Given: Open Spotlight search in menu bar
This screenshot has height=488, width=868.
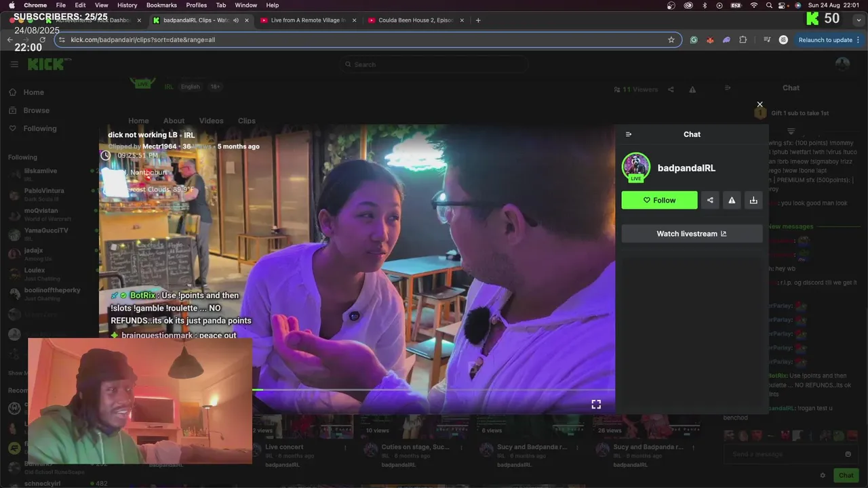Looking at the screenshot, I should tap(769, 5).
